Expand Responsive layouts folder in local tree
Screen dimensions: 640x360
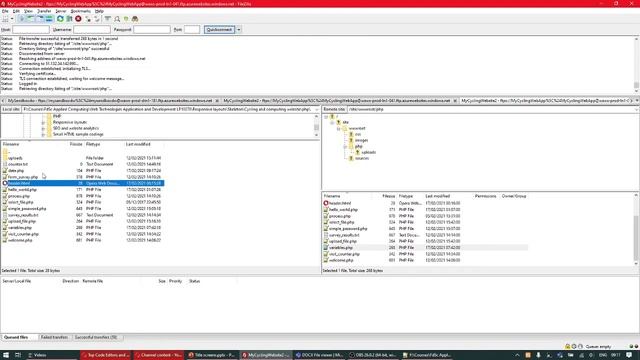(43, 122)
